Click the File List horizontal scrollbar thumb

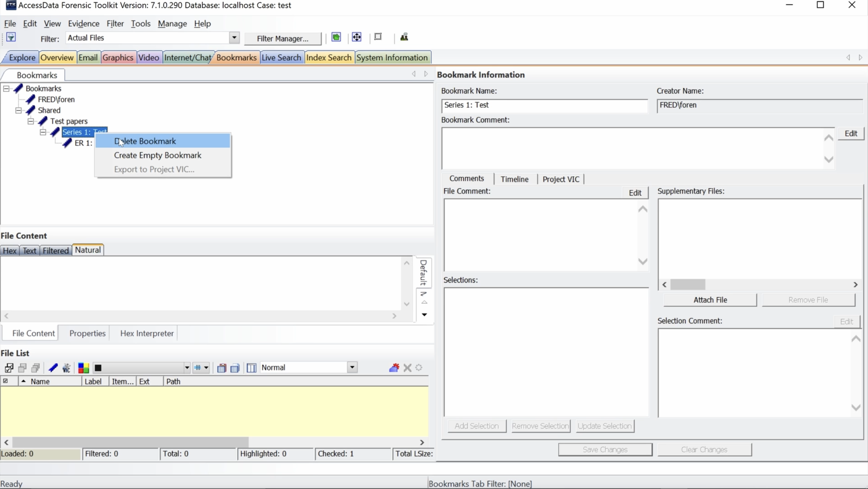coord(130,442)
